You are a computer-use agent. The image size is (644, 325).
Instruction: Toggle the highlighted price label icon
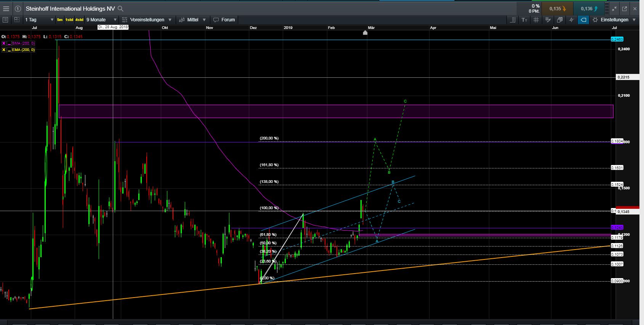point(583,20)
